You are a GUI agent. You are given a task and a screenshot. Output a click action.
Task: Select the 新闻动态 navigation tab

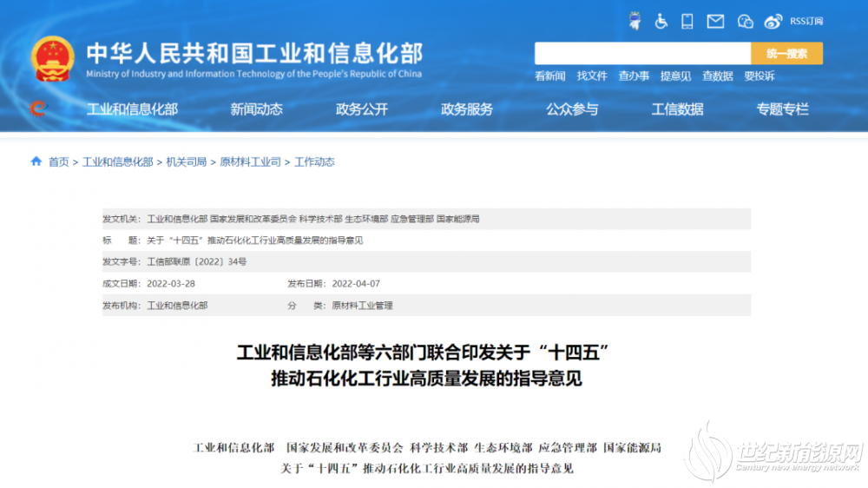(x=256, y=109)
